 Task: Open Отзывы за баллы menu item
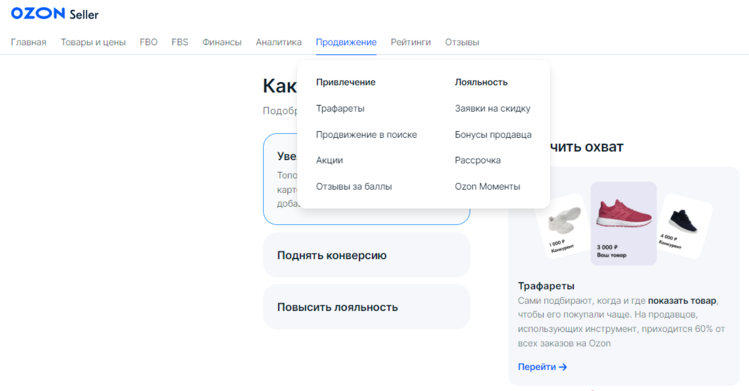tap(354, 187)
